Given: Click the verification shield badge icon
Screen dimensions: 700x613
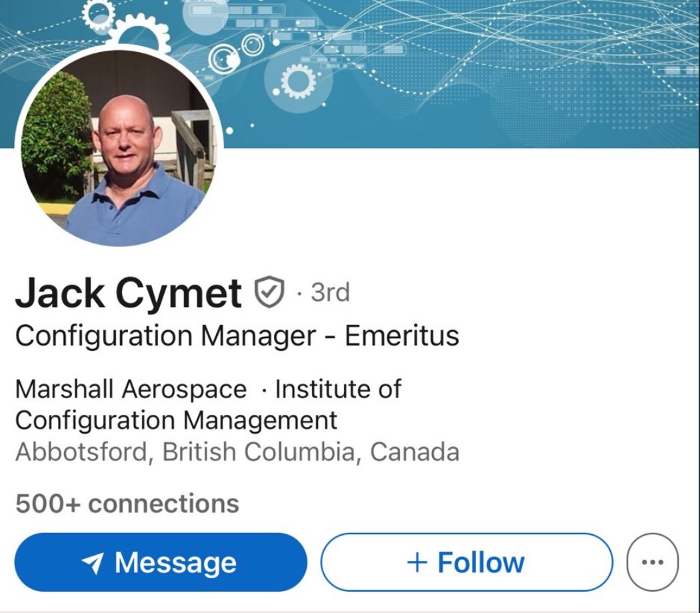Looking at the screenshot, I should coord(269,291).
